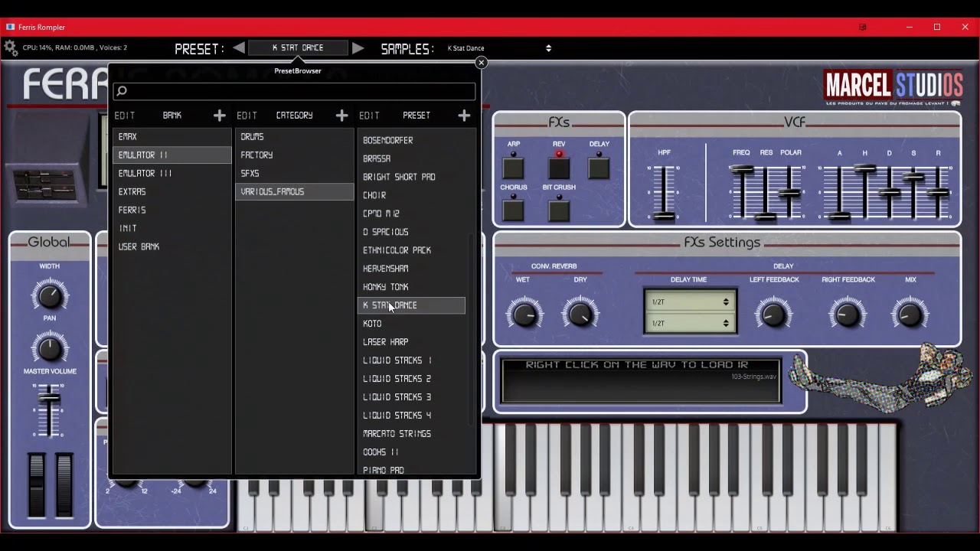Click the 103-Strings.wav IR display
This screenshot has width=980, height=551.
pos(640,380)
